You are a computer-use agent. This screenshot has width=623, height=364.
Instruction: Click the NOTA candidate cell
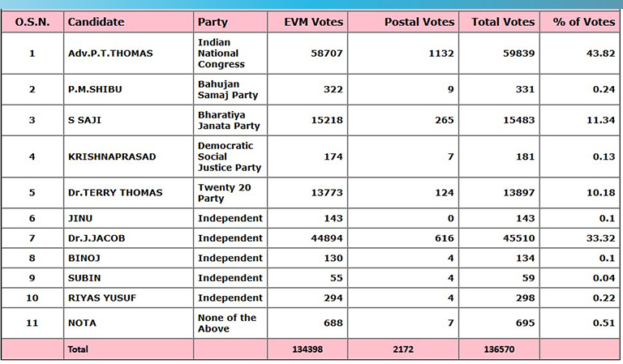[x=82, y=323]
